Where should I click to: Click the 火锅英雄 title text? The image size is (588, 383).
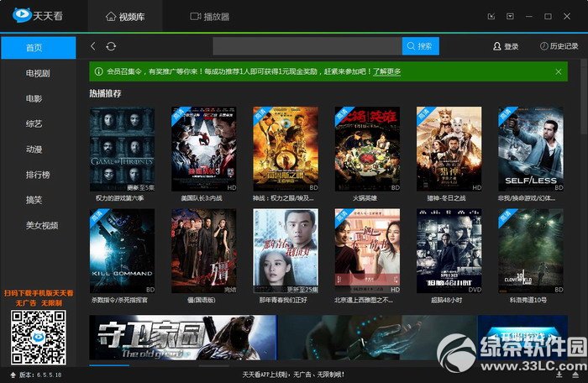tap(365, 198)
